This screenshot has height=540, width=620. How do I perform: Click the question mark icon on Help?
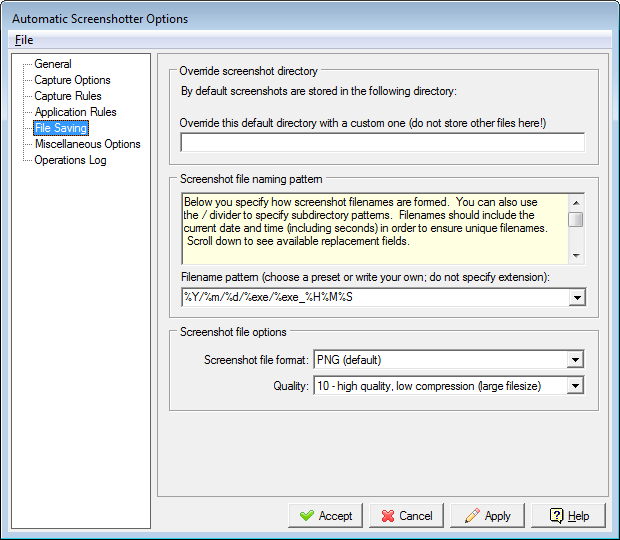pos(554,516)
